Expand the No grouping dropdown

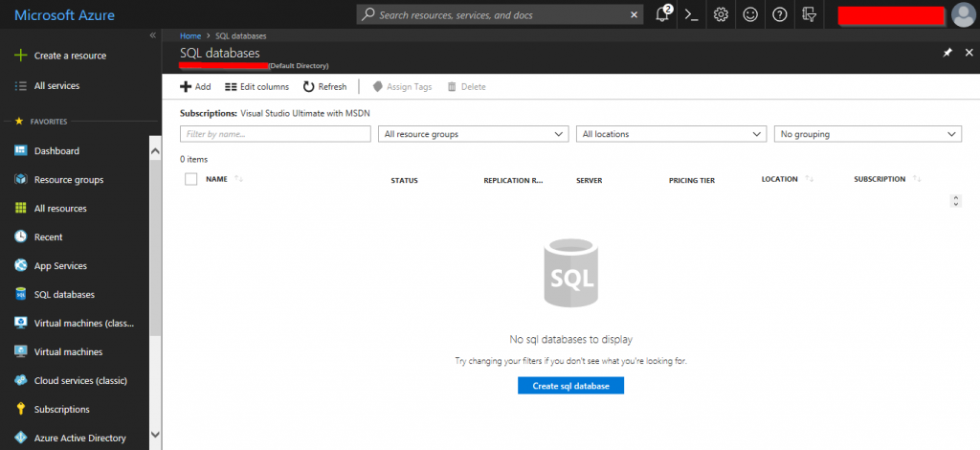[x=867, y=134]
